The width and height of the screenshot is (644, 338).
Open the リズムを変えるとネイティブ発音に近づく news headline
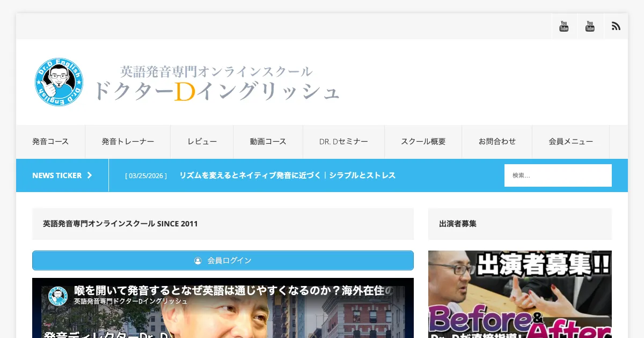pyautogui.click(x=287, y=175)
